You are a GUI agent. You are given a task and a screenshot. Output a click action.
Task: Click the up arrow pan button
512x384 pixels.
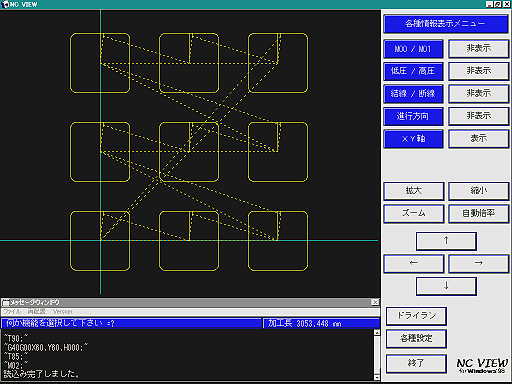(x=446, y=241)
